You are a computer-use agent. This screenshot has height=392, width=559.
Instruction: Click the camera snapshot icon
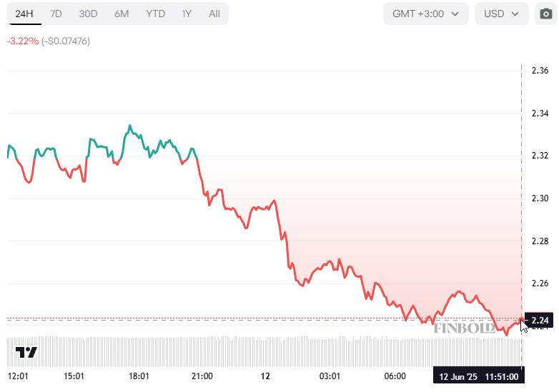click(546, 14)
